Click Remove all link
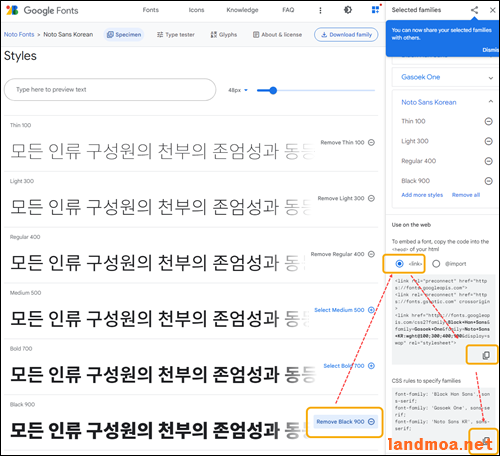This screenshot has width=500, height=456. (x=466, y=195)
